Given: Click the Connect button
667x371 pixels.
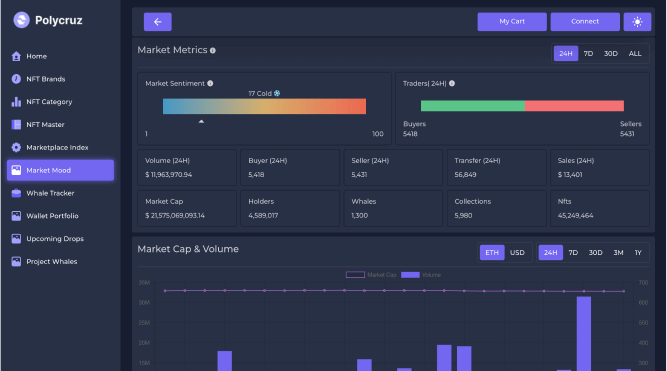Looking at the screenshot, I should pos(585,22).
